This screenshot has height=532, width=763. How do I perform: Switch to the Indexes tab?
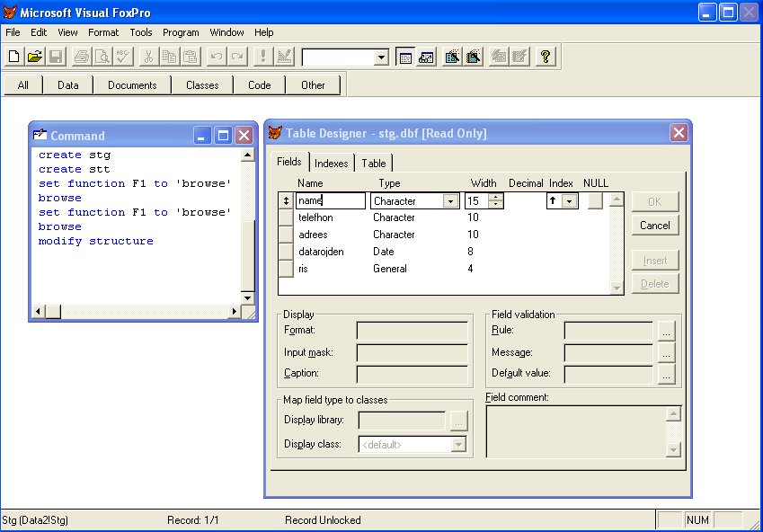point(332,164)
